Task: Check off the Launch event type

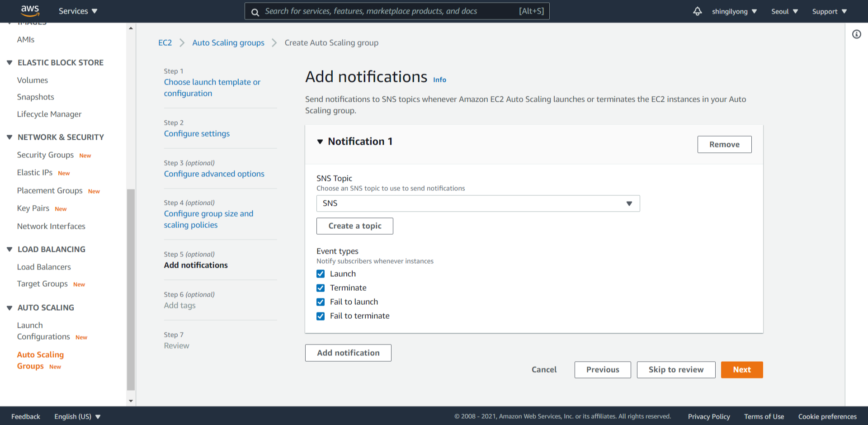Action: [x=321, y=274]
